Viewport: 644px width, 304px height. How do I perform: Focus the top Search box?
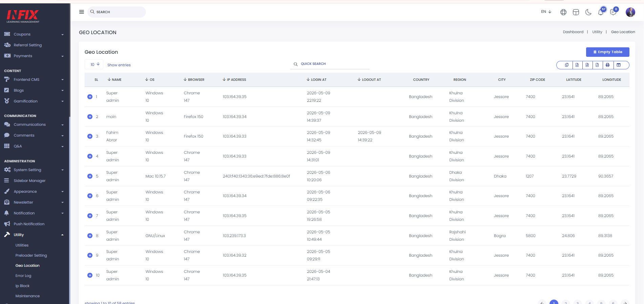(117, 12)
